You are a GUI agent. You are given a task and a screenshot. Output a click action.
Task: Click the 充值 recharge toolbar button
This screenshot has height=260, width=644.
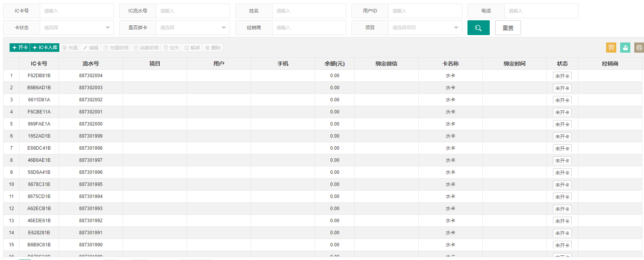tap(70, 48)
